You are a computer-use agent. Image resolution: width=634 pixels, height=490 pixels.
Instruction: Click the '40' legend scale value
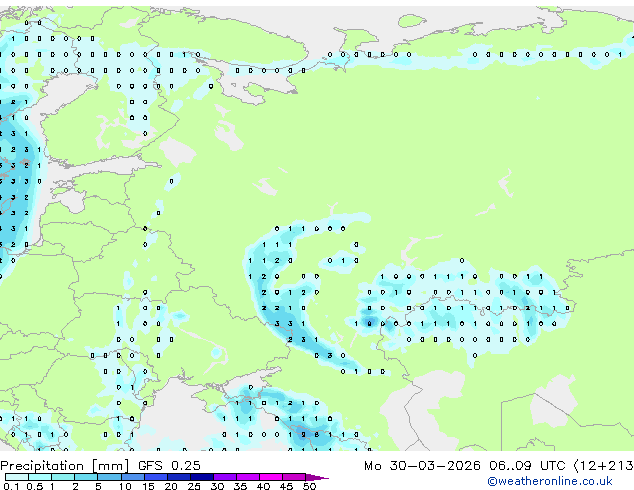(263, 486)
